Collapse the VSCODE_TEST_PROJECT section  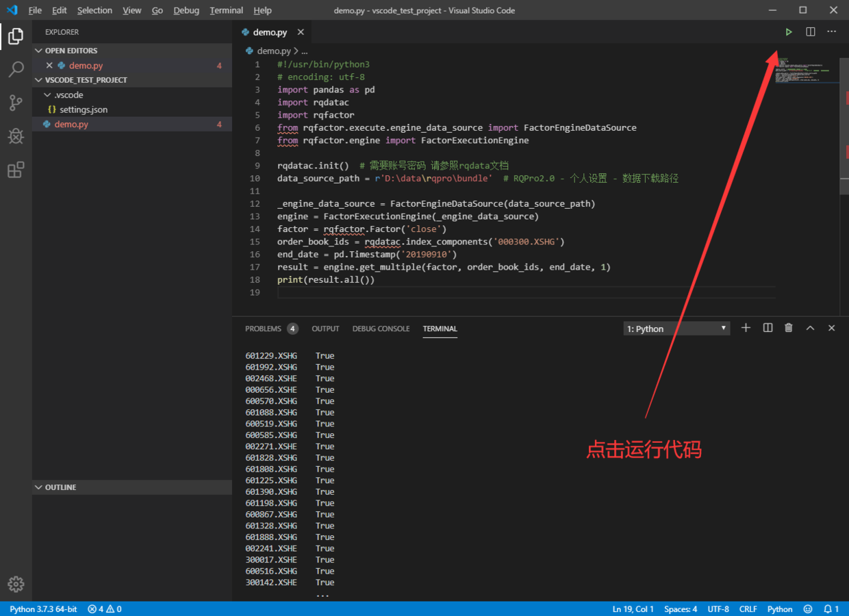(x=131, y=80)
